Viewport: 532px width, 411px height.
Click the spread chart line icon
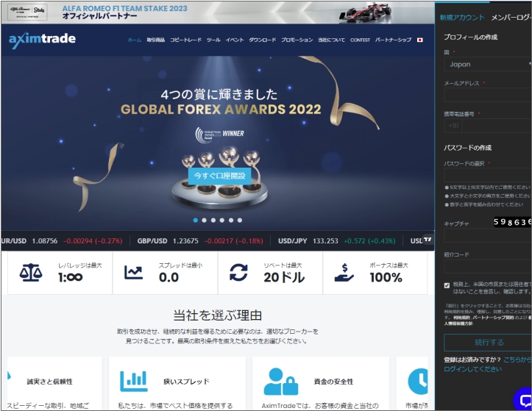pyautogui.click(x=133, y=272)
